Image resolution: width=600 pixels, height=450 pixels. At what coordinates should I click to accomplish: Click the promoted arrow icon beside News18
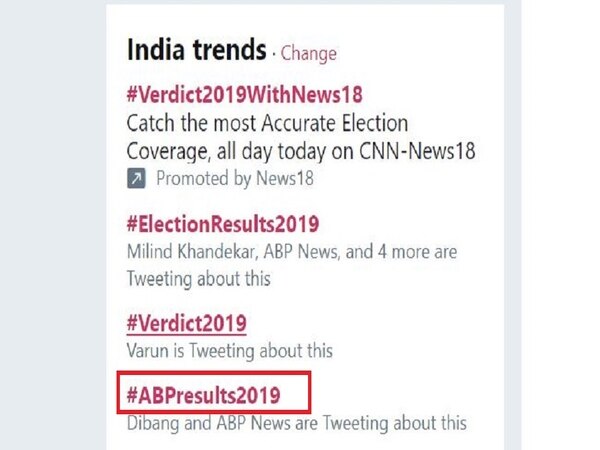pos(135,180)
